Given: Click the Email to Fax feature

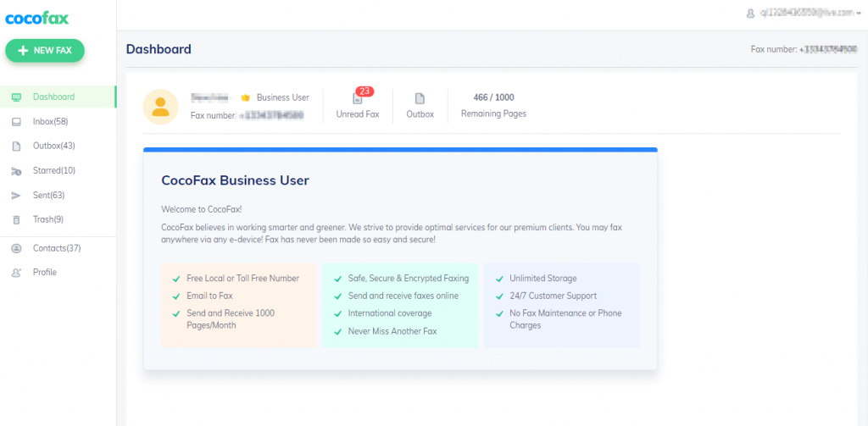Looking at the screenshot, I should 210,296.
